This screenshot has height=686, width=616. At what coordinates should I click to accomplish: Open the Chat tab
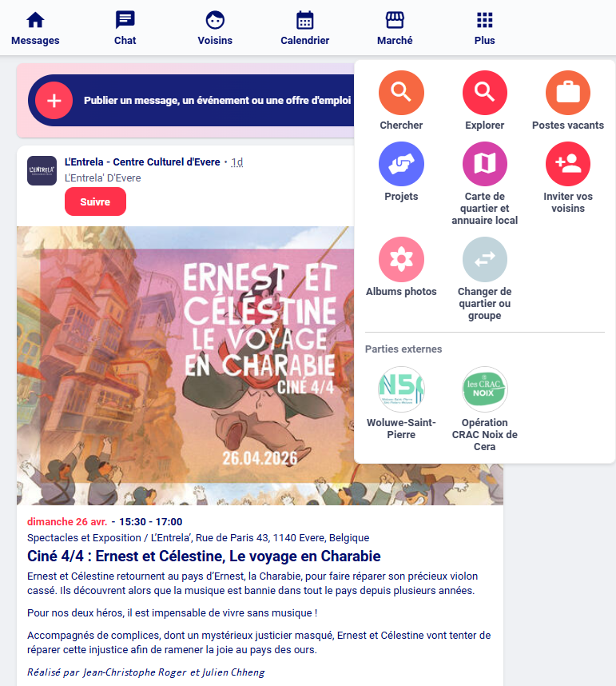[x=125, y=28]
